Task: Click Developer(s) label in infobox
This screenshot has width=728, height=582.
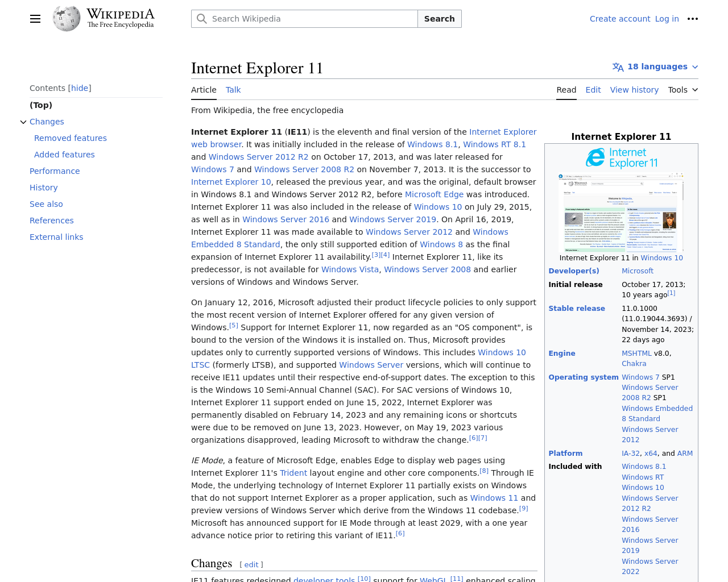Action: (x=574, y=271)
